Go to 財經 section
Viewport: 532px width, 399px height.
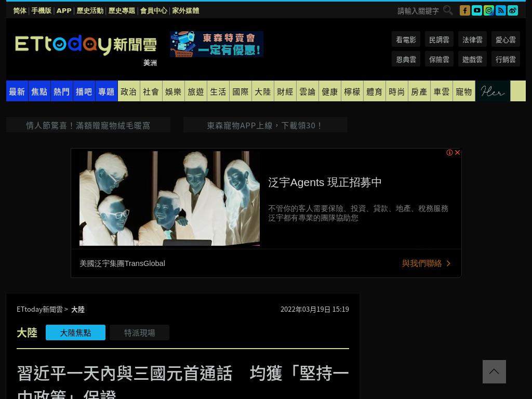click(x=285, y=91)
